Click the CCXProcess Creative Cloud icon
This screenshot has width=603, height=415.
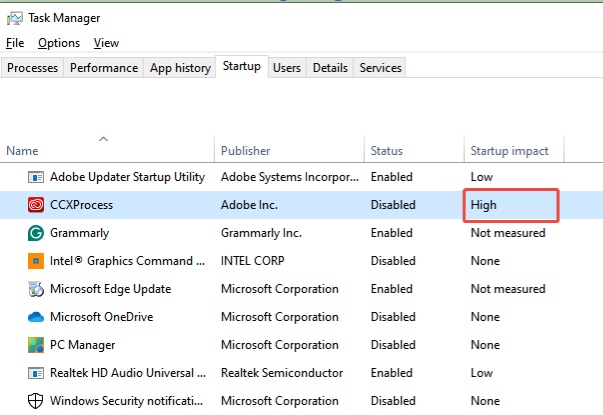[35, 205]
